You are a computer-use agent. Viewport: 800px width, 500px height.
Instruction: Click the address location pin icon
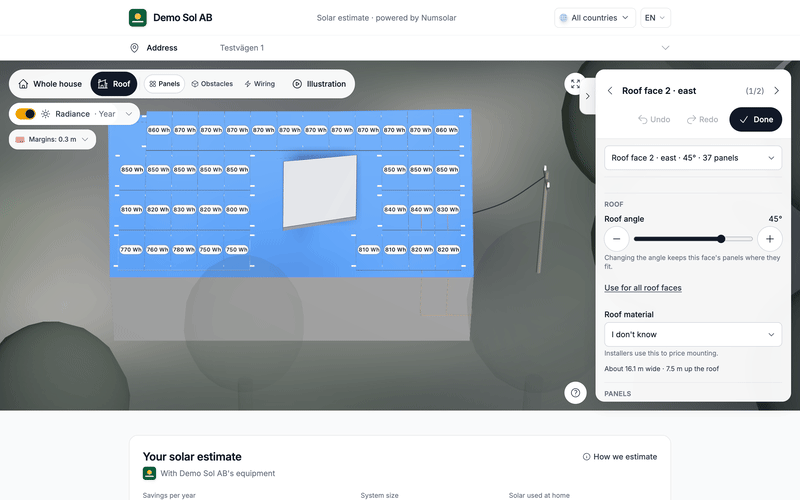tap(134, 47)
